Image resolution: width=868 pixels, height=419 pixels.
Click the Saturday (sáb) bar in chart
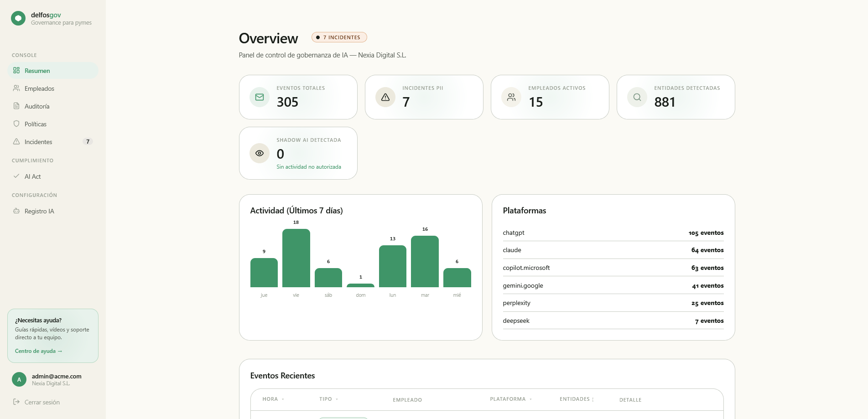(x=328, y=278)
